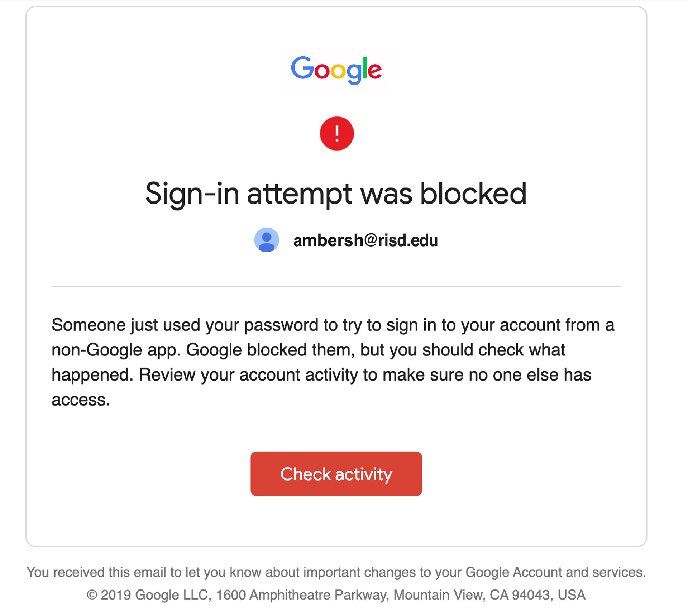The image size is (688, 616).
Task: Click the word blocked in the heading
Action: click(473, 194)
